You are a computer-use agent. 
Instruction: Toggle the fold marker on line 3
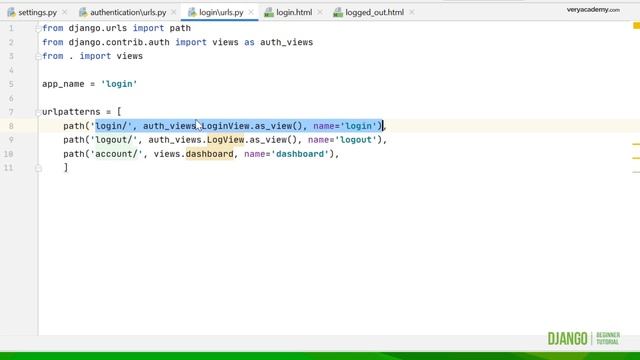pyautogui.click(x=38, y=56)
